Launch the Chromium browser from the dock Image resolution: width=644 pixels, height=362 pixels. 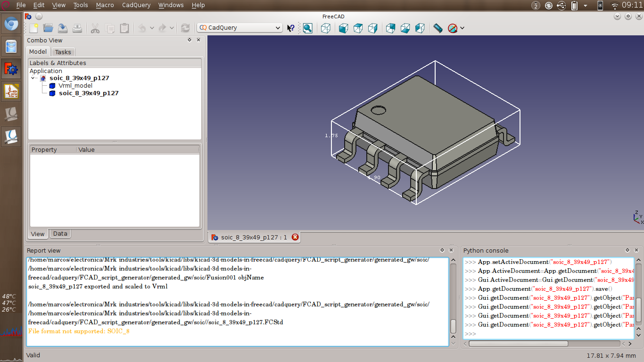click(x=11, y=24)
